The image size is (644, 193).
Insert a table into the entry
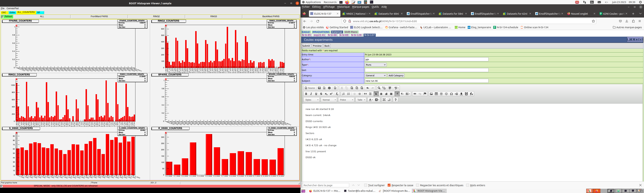click(436, 94)
